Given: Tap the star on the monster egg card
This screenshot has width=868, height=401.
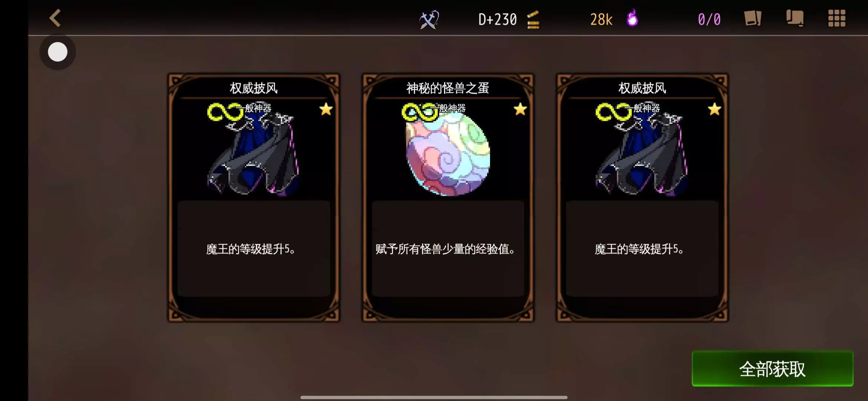Looking at the screenshot, I should tap(520, 109).
